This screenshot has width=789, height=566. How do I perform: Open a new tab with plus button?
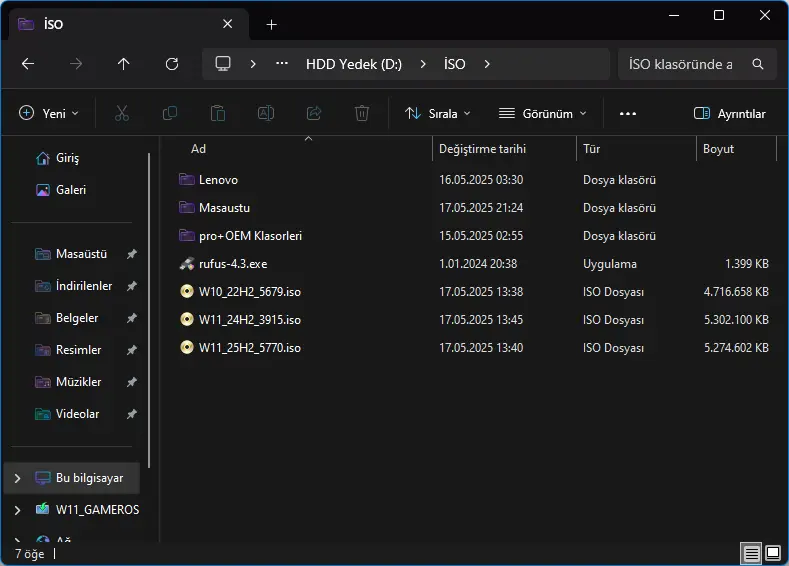272,24
